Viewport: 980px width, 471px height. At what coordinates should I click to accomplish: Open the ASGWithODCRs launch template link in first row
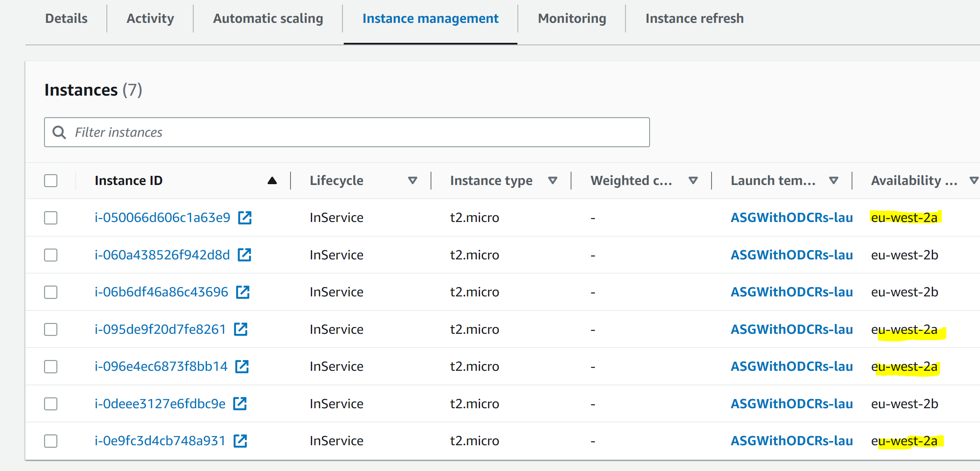point(791,217)
